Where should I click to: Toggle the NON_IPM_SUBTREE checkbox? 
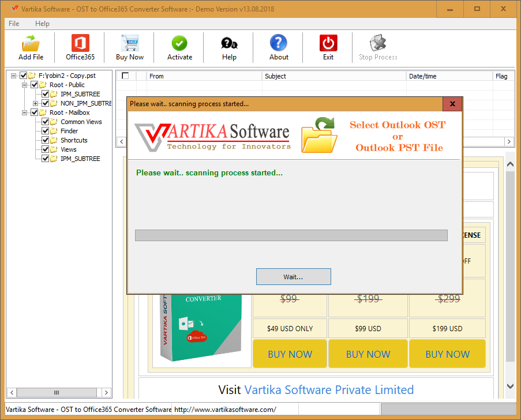coord(45,103)
